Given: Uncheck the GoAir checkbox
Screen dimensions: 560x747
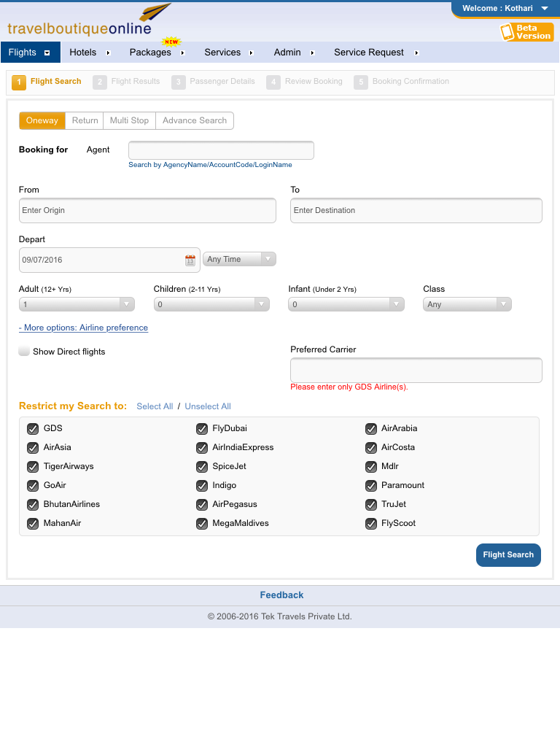Looking at the screenshot, I should click(32, 486).
